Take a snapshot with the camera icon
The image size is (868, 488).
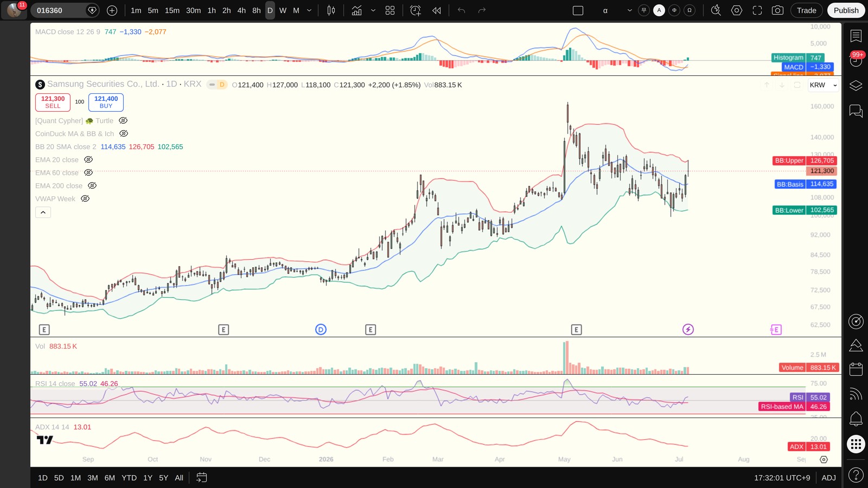pyautogui.click(x=777, y=10)
